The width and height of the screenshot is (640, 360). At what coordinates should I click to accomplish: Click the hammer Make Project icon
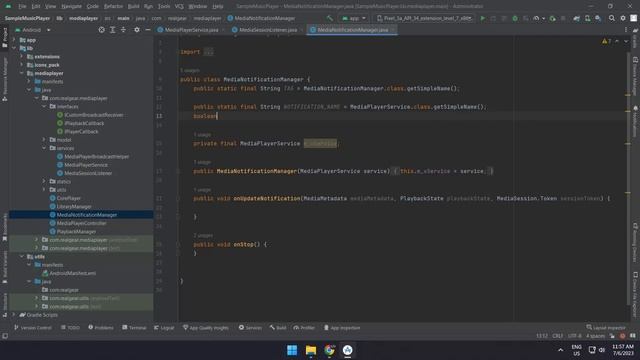(x=329, y=18)
